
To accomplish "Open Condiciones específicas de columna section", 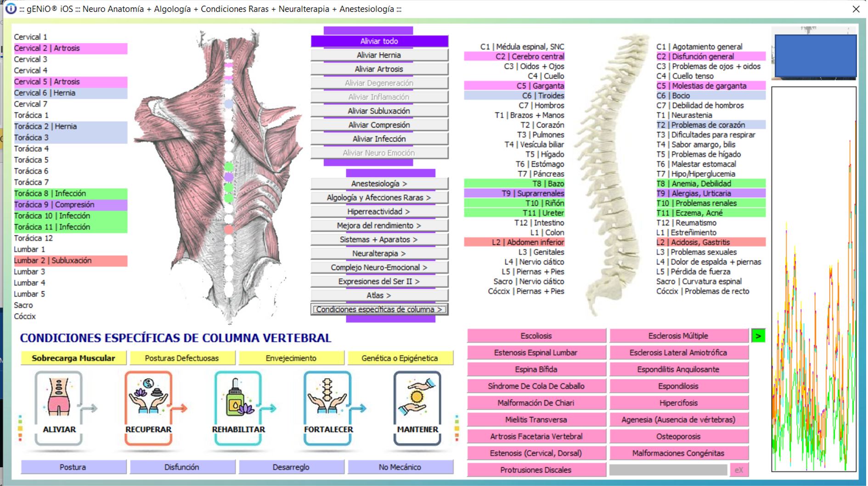I will (379, 310).
